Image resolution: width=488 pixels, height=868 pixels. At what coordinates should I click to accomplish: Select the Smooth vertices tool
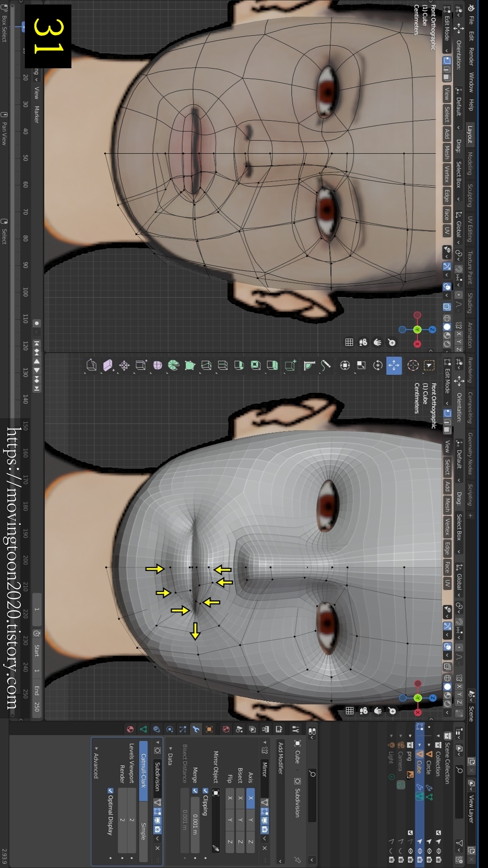point(157,365)
